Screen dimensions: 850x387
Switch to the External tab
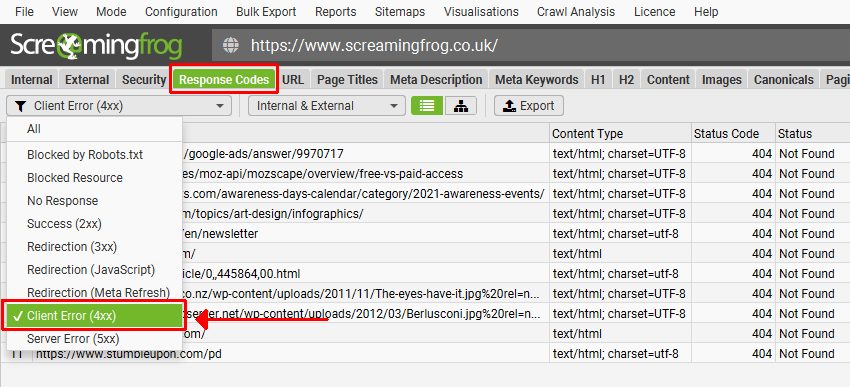click(87, 80)
